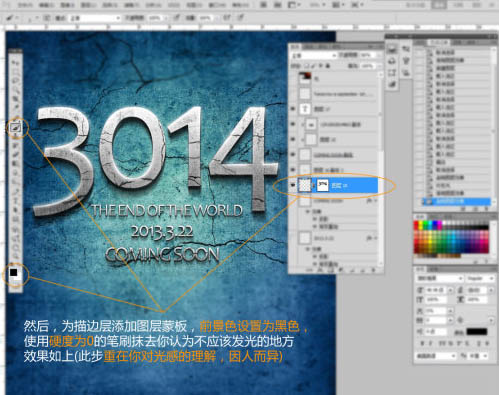Open the 图层 (Layer) menu in menu bar
The height and width of the screenshot is (395, 499).
(x=88, y=5)
